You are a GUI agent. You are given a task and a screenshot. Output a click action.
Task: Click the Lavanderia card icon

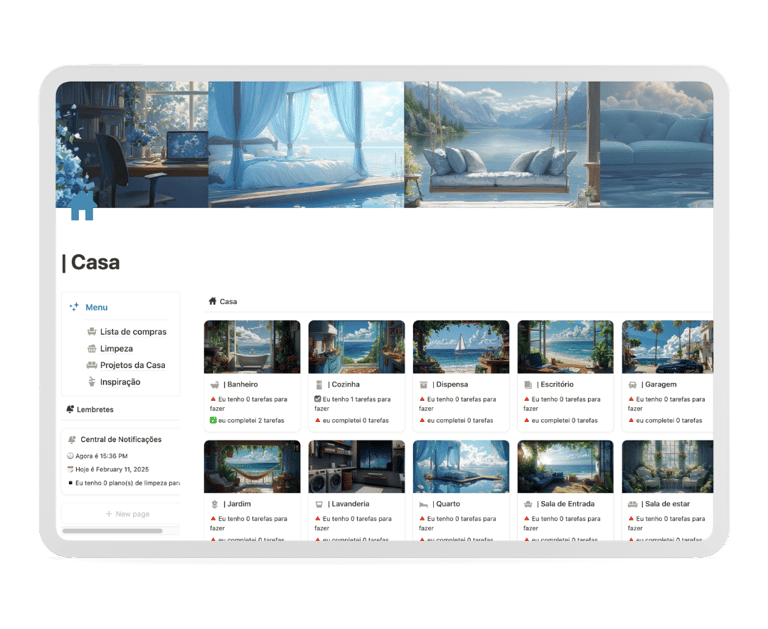click(319, 504)
